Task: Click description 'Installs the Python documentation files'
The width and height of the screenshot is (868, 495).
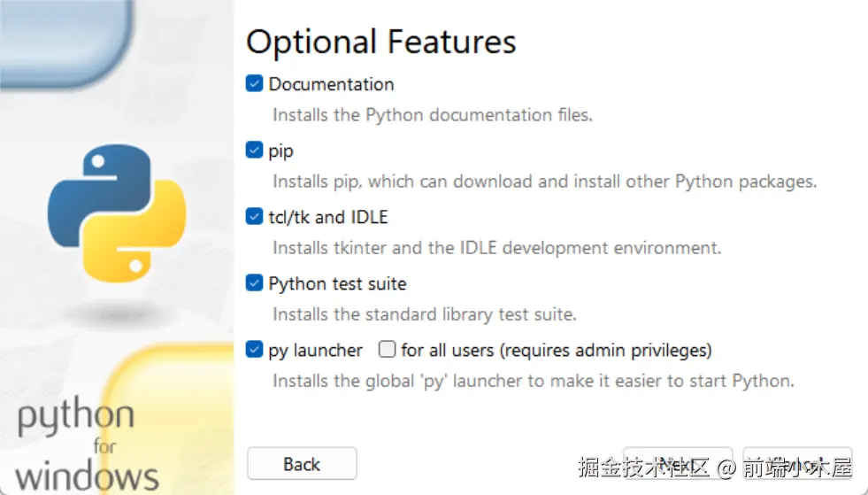Action: (x=432, y=115)
